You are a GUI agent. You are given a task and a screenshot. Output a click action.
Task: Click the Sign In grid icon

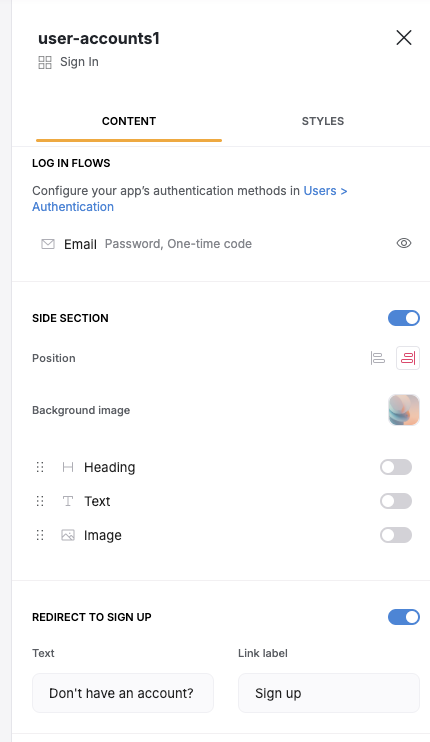coord(45,62)
